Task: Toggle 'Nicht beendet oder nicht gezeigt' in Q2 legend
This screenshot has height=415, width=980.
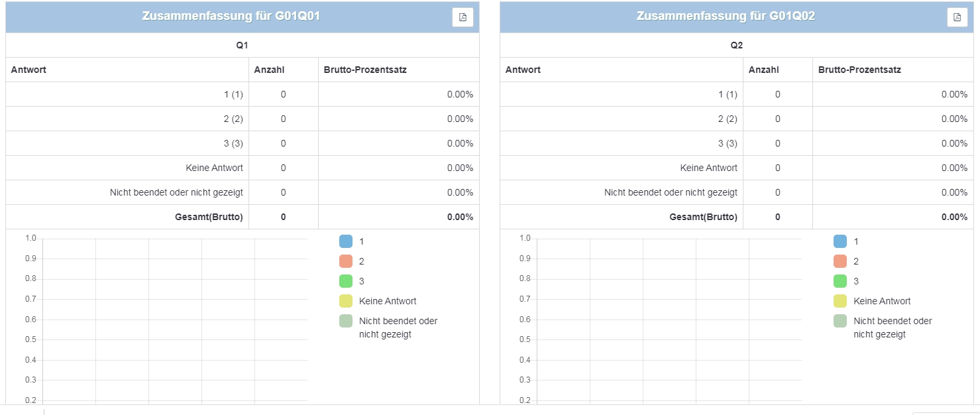Action: (840, 321)
